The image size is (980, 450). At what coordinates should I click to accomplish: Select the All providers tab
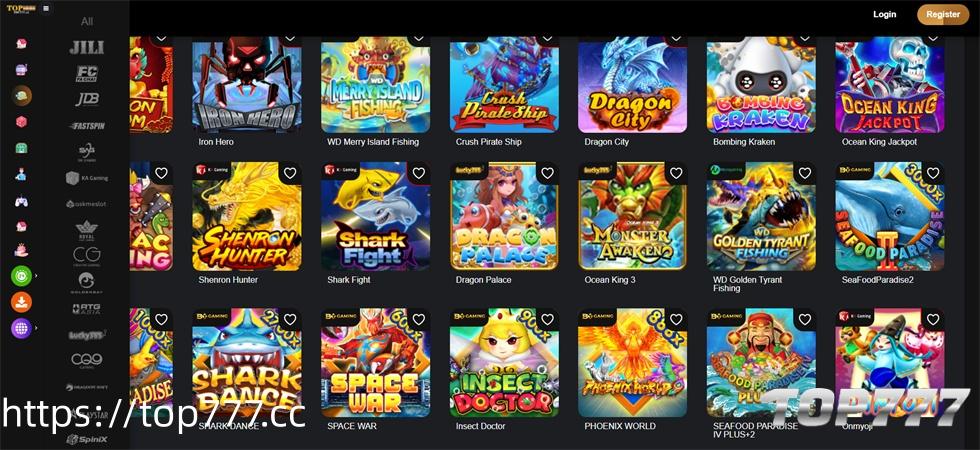[x=87, y=21]
